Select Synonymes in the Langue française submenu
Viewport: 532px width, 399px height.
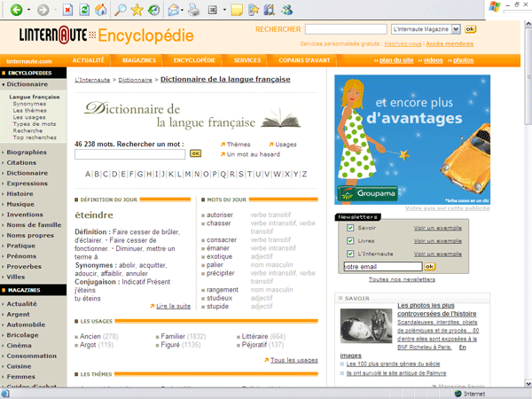(29, 104)
